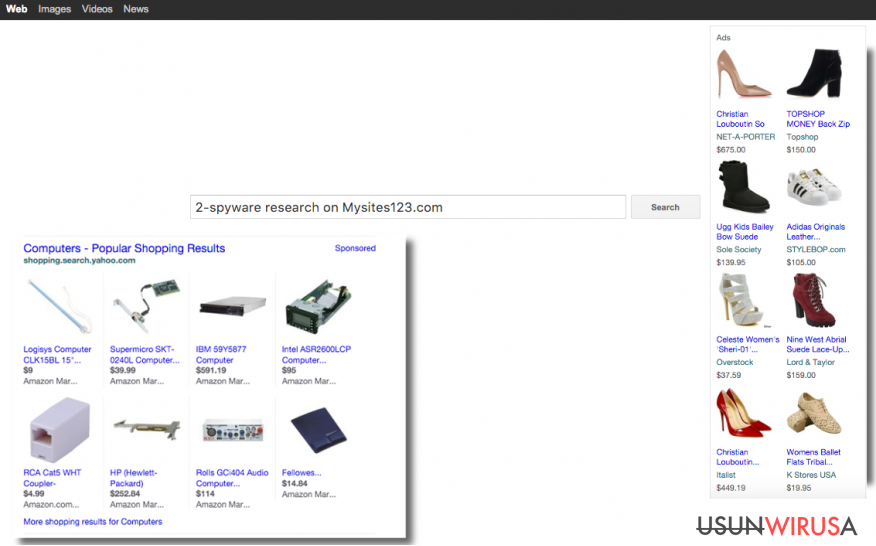
Task: Open the Videos tab
Action: [97, 9]
